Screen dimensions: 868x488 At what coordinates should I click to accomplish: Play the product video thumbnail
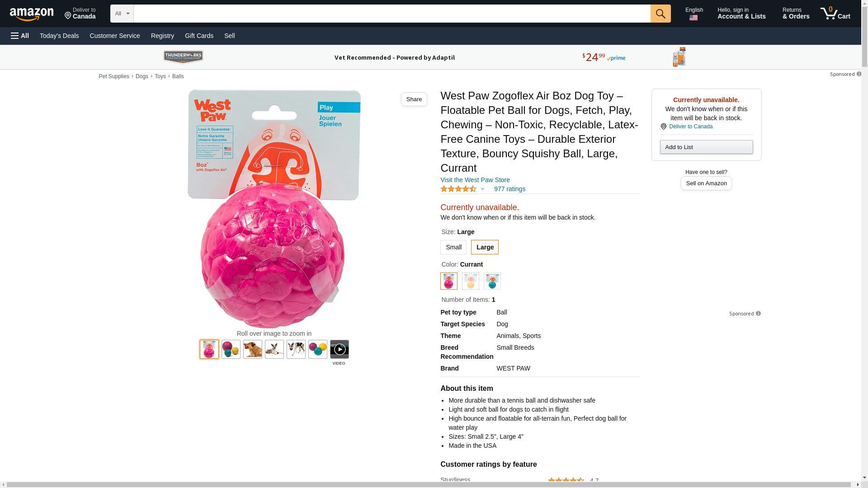(340, 349)
